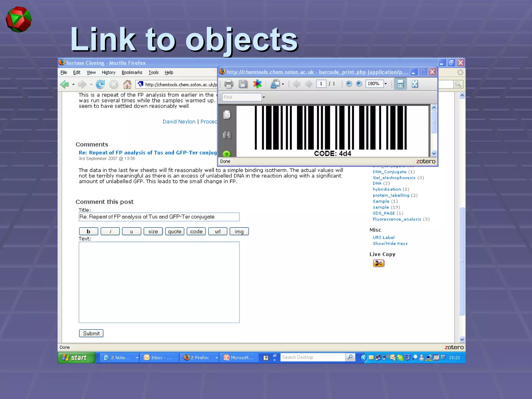Select fit page view icon
The width and height of the screenshot is (532, 399).
point(415,84)
